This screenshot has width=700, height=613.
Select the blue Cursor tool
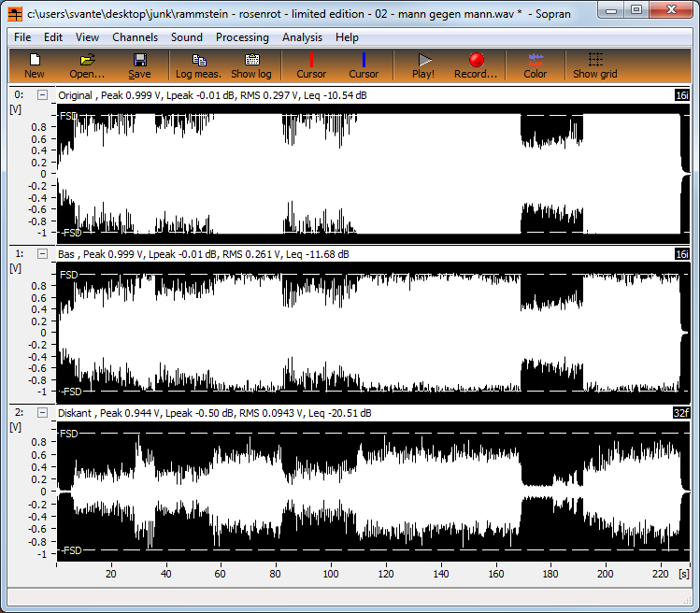coord(364,64)
